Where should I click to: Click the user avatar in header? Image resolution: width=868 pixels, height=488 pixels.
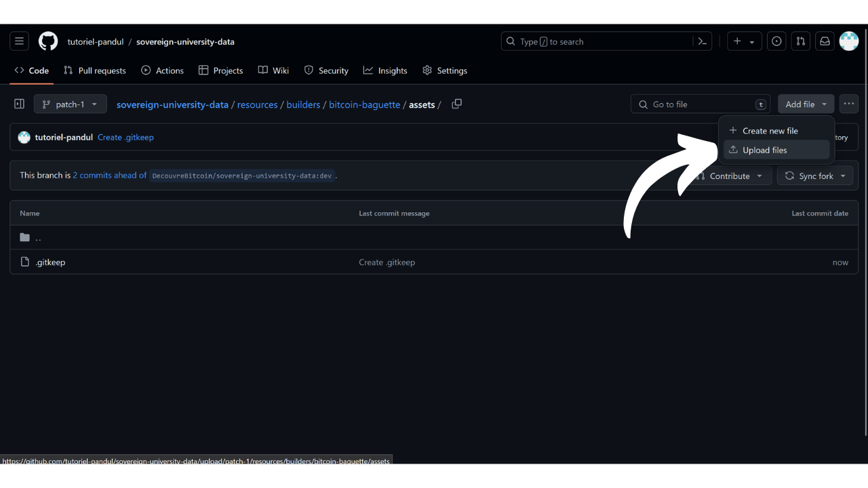[x=849, y=41]
